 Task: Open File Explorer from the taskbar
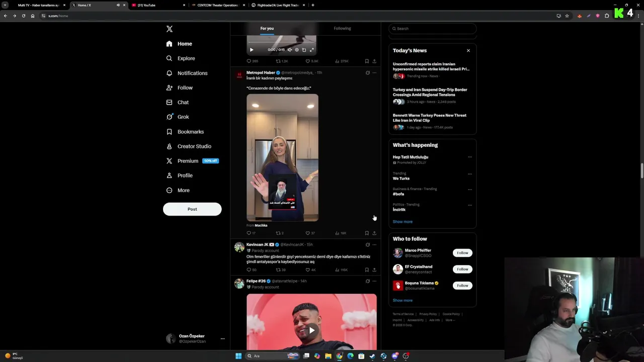tap(328, 356)
